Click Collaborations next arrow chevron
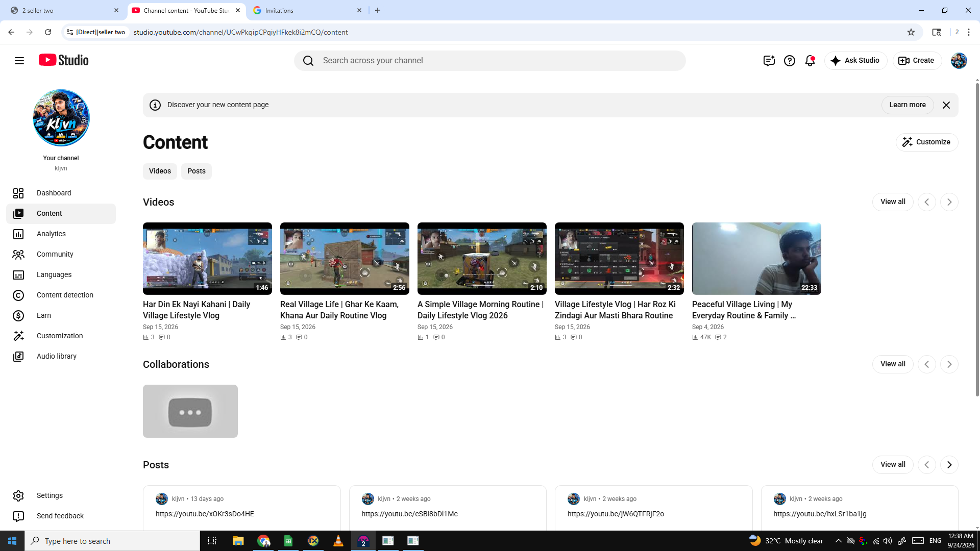The image size is (980, 551). [x=949, y=364]
